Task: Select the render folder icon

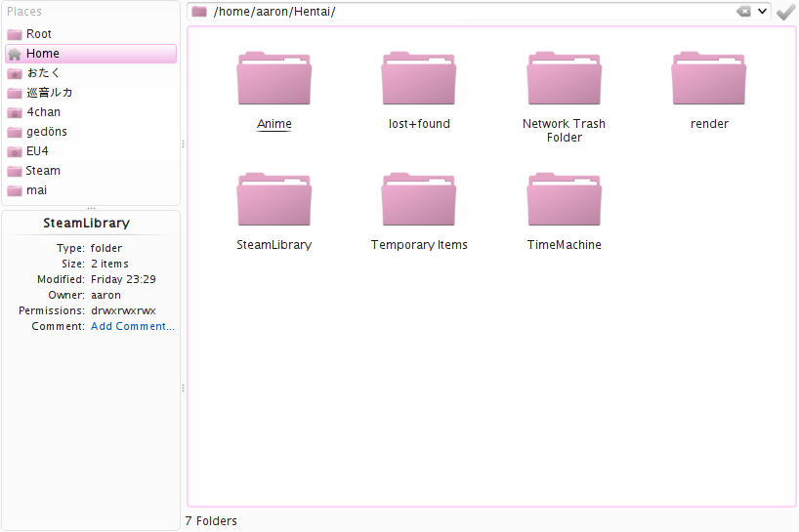Action: (x=709, y=78)
